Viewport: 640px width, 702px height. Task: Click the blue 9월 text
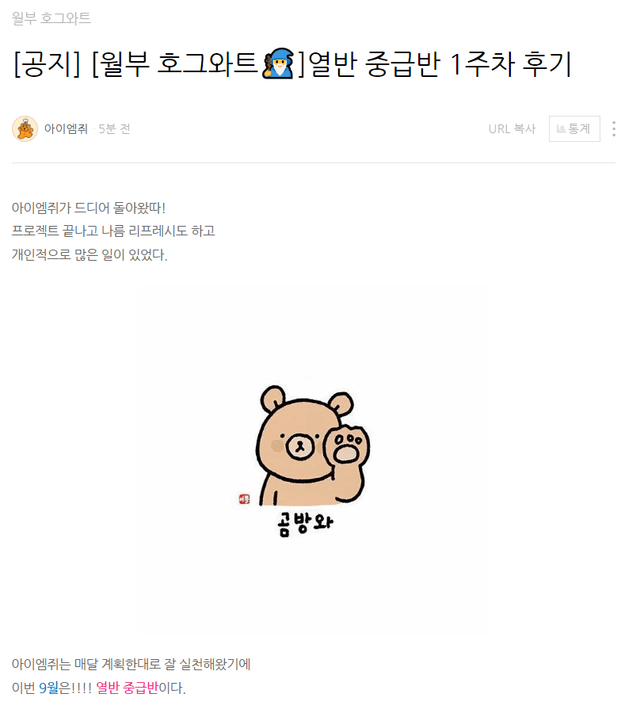click(49, 687)
